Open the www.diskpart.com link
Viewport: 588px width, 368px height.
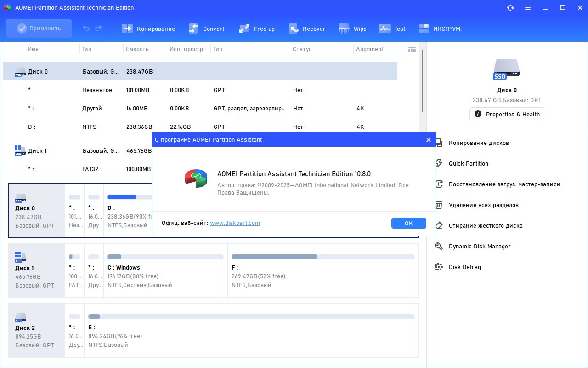coord(235,223)
